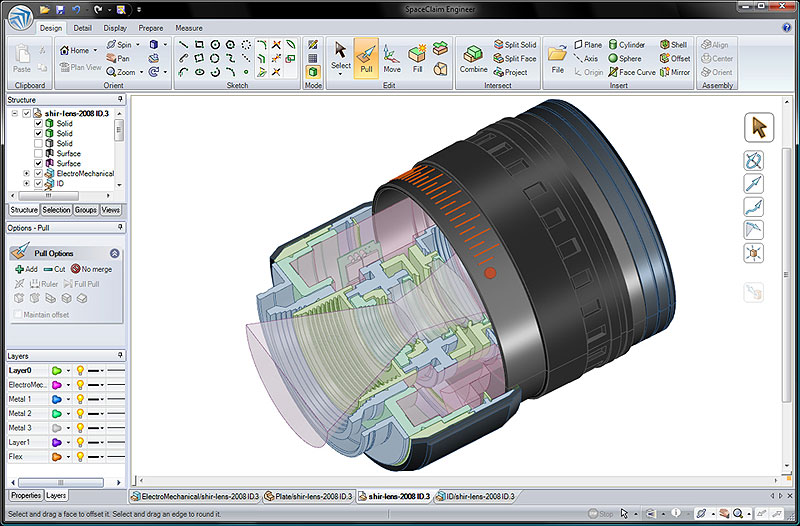
Task: Click the green color swatch of Layer0
Action: point(56,370)
